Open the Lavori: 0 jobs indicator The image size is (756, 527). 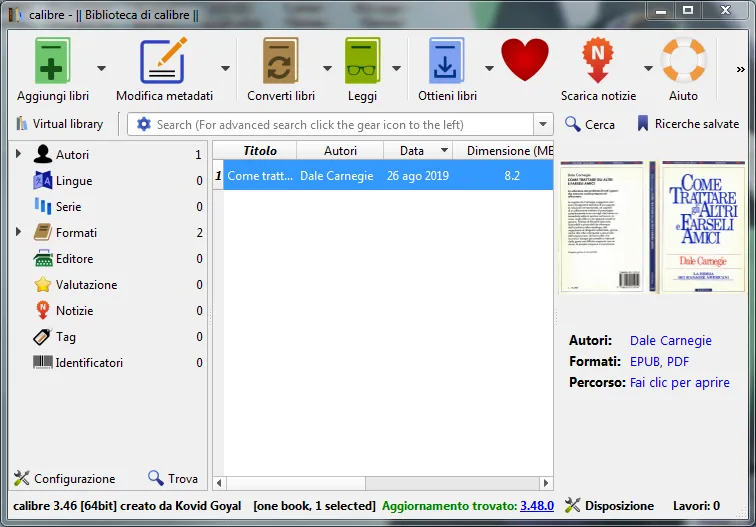pos(696,506)
